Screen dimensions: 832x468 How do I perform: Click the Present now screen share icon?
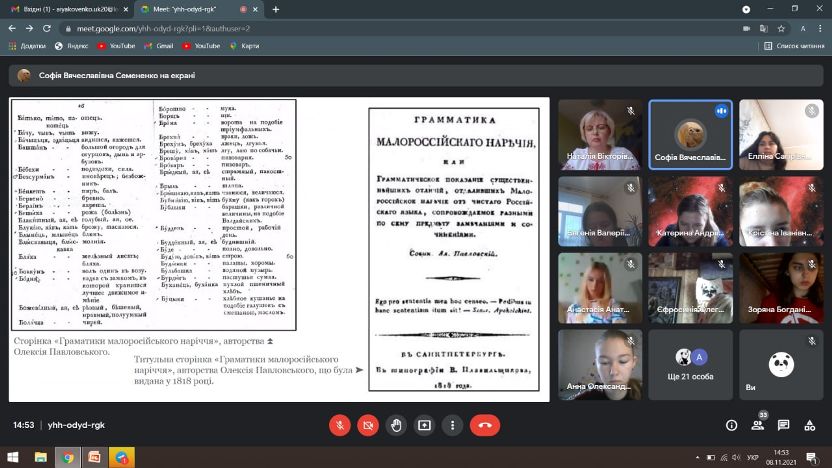pyautogui.click(x=424, y=425)
